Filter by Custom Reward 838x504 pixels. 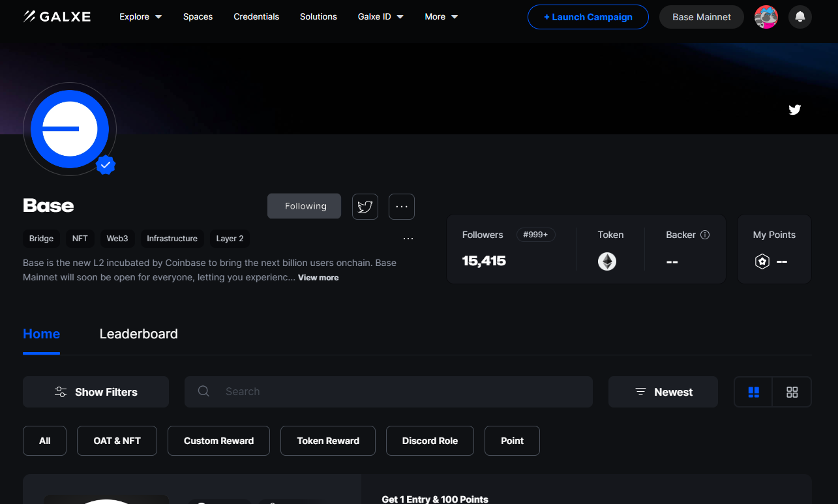(218, 441)
